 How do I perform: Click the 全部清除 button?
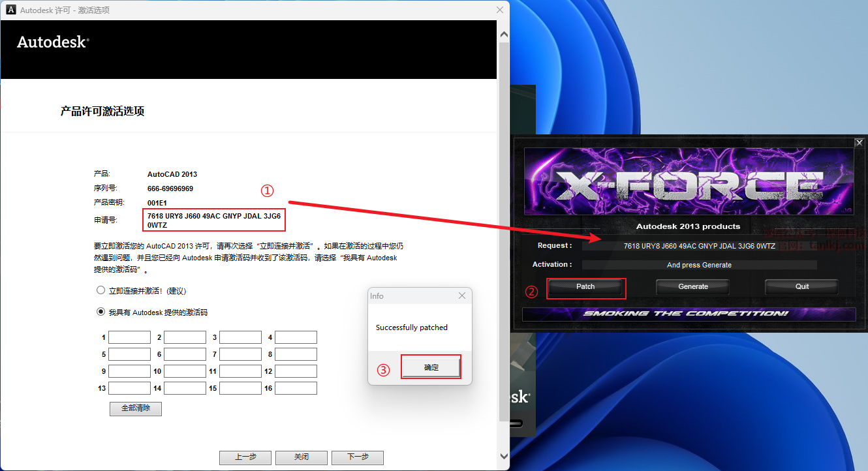click(136, 408)
